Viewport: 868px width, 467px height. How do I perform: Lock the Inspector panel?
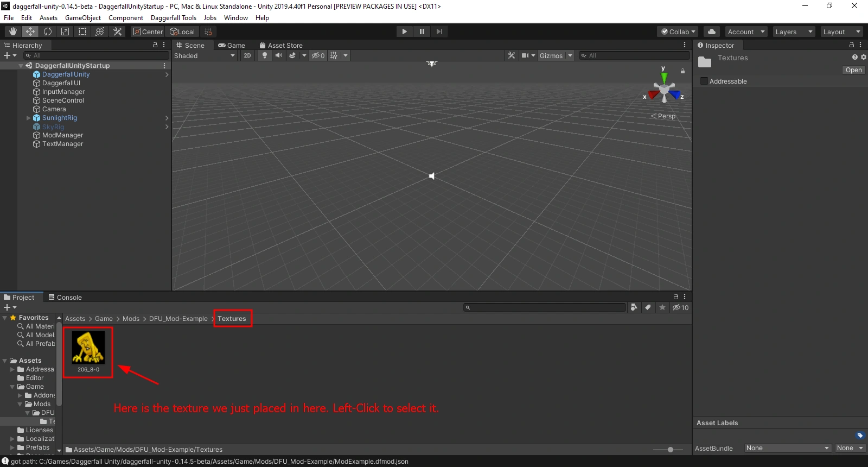[852, 45]
